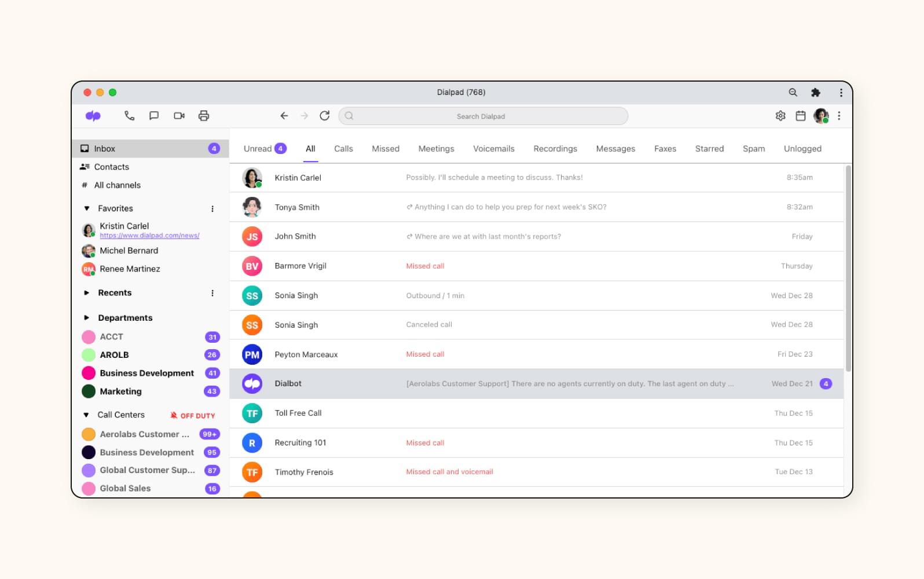Go back with the left arrow

click(284, 116)
